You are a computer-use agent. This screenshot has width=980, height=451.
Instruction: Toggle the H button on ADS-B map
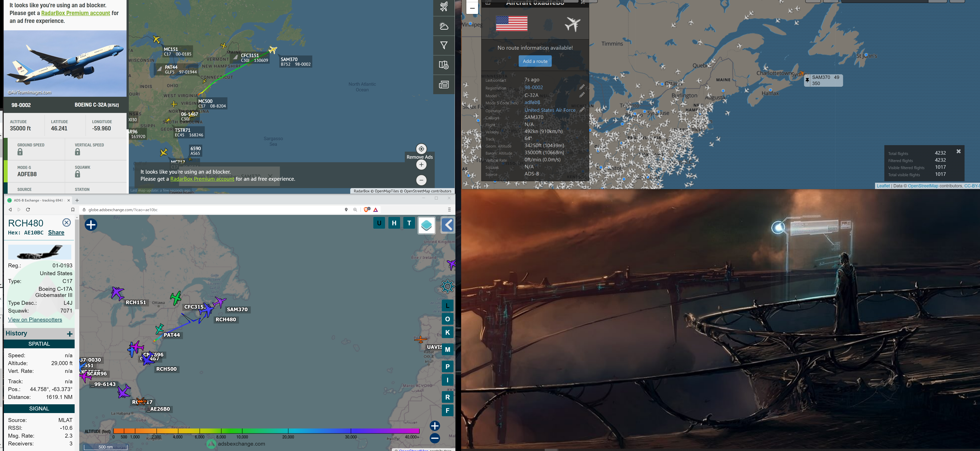pyautogui.click(x=394, y=223)
